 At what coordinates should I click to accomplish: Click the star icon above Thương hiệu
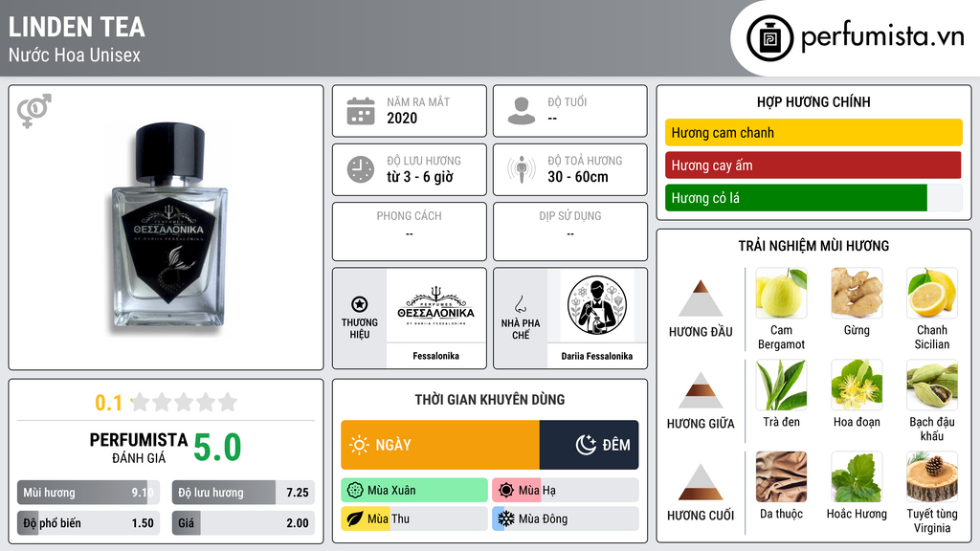[360, 304]
